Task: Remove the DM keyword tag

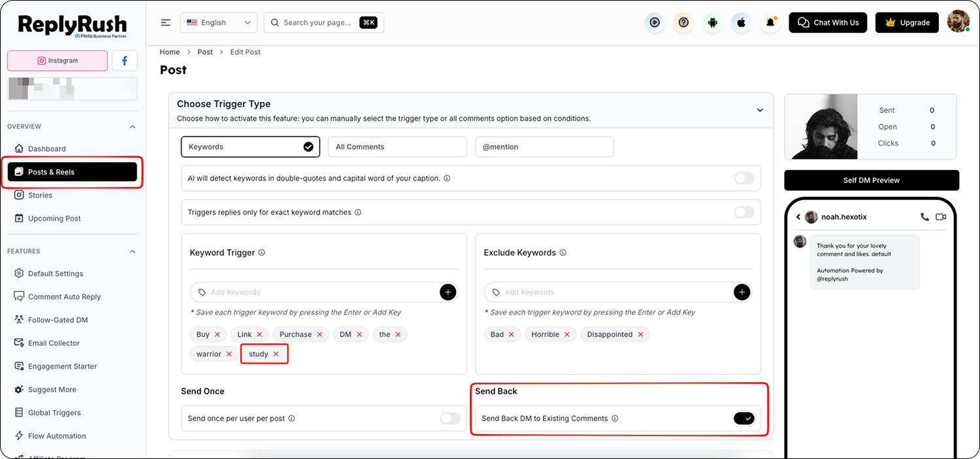Action: click(359, 335)
